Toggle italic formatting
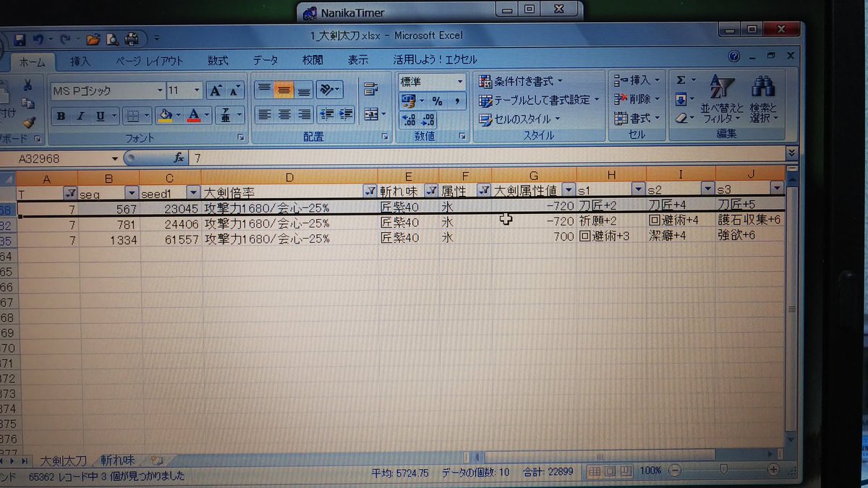 click(x=80, y=116)
